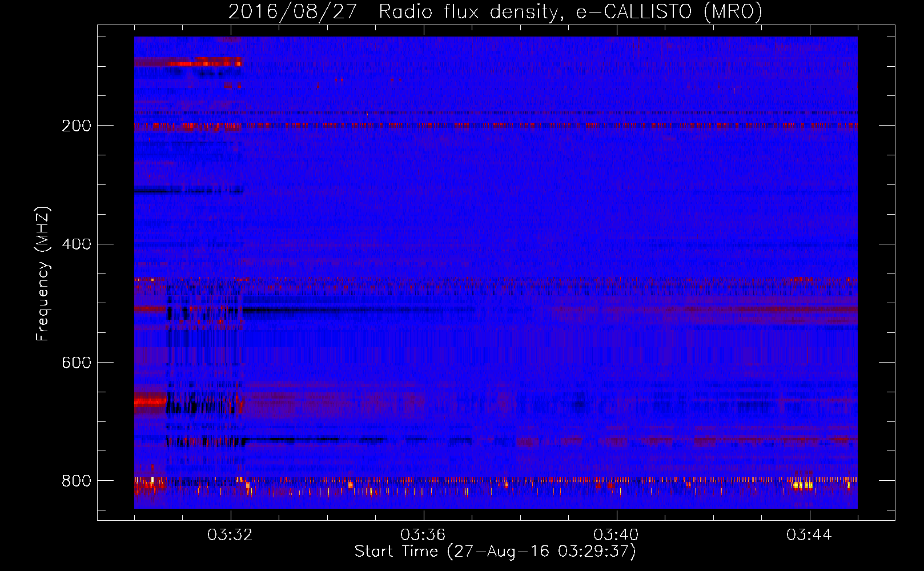Viewport: 924px width, 571px height.
Task: Click the 800 frequency tick label
Action: pyautogui.click(x=77, y=481)
